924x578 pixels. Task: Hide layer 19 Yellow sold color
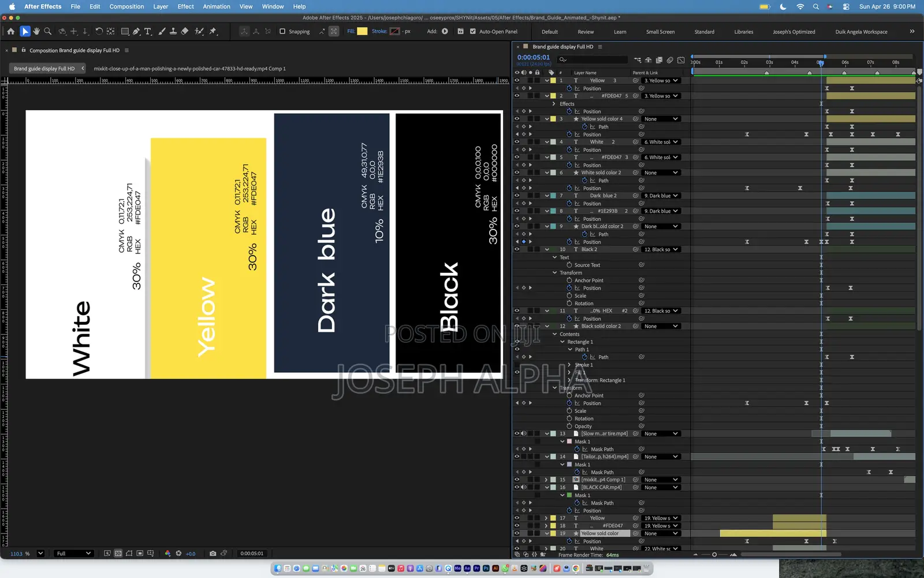[517, 533]
